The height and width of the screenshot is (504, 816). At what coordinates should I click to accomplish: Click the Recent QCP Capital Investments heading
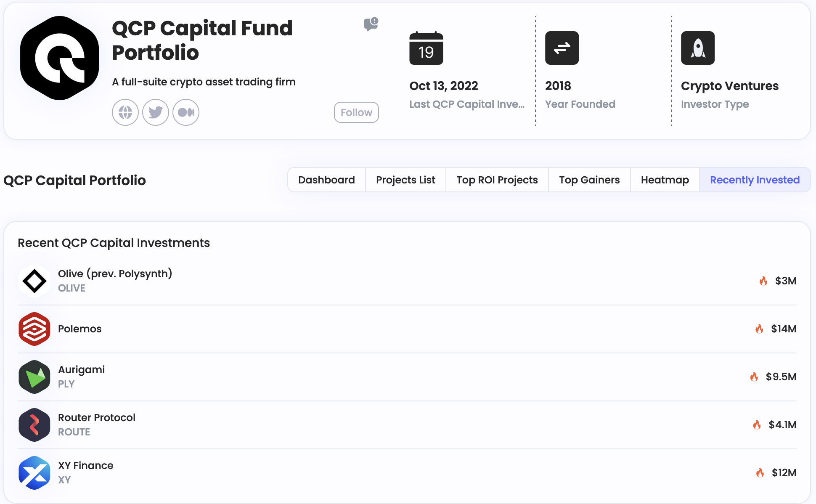coord(114,243)
